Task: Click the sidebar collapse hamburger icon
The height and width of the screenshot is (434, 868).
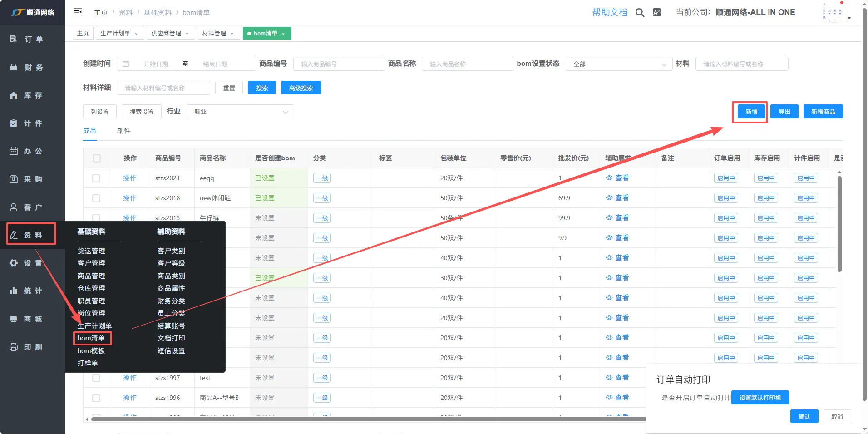Action: (x=78, y=12)
